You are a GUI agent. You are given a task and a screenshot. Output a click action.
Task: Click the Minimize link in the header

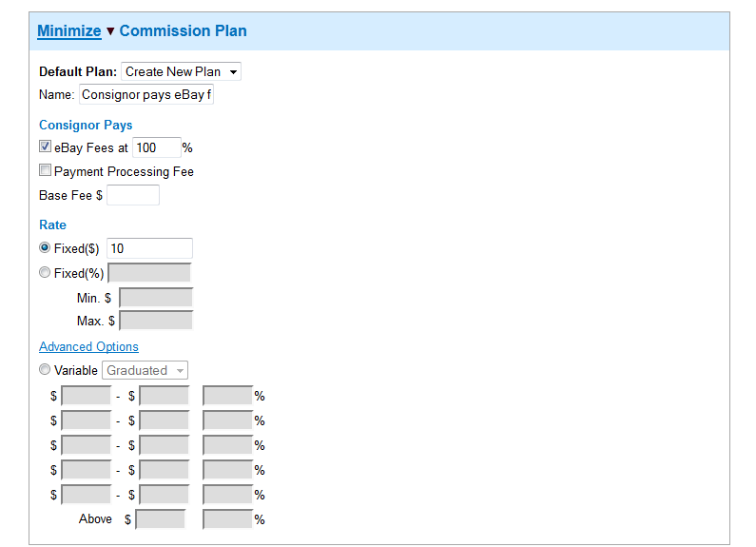point(69,30)
